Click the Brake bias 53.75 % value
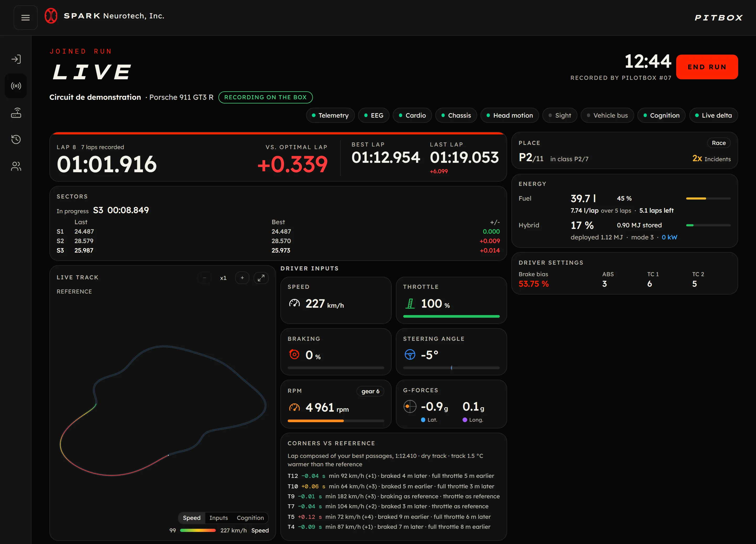The width and height of the screenshot is (756, 544). pyautogui.click(x=533, y=284)
